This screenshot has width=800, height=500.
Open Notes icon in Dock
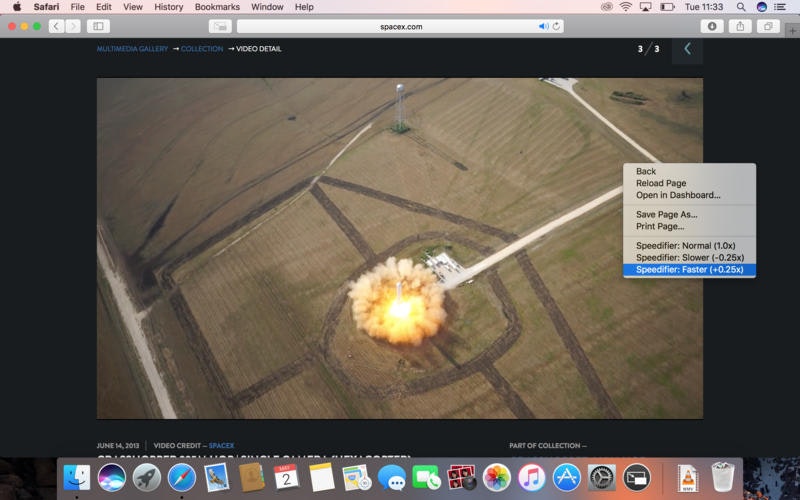[321, 478]
